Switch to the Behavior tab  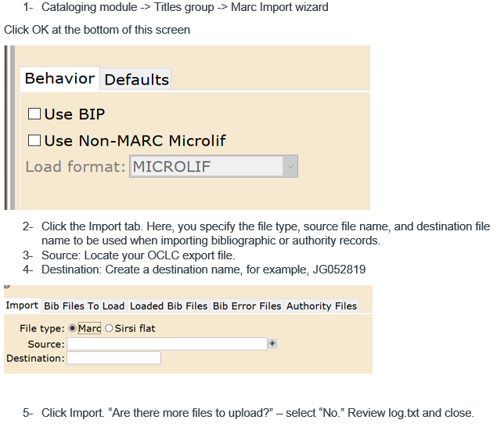click(59, 78)
